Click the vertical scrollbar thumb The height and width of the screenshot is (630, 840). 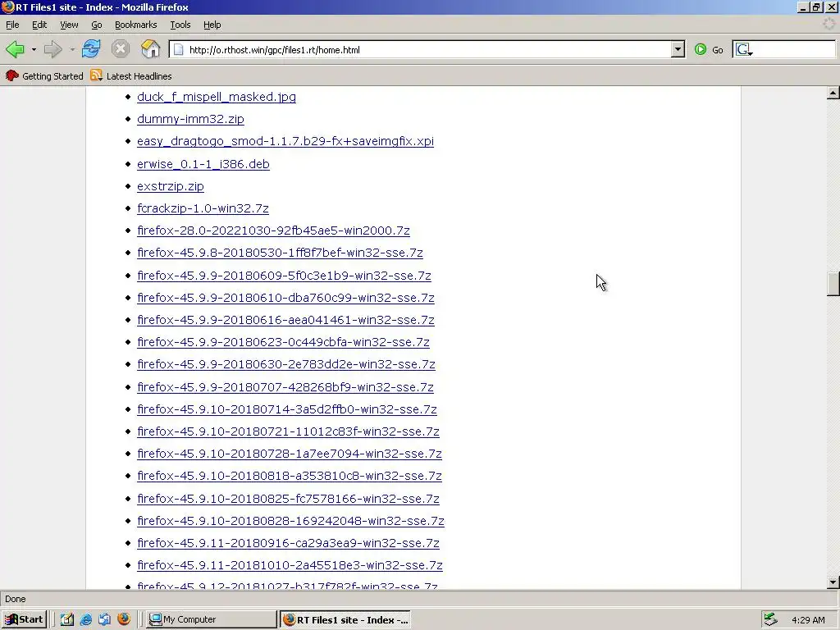pos(833,284)
